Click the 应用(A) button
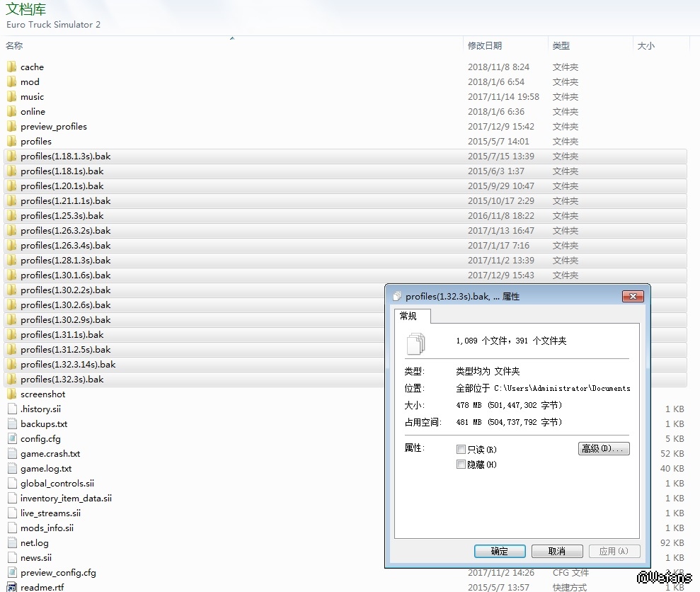 [x=614, y=552]
